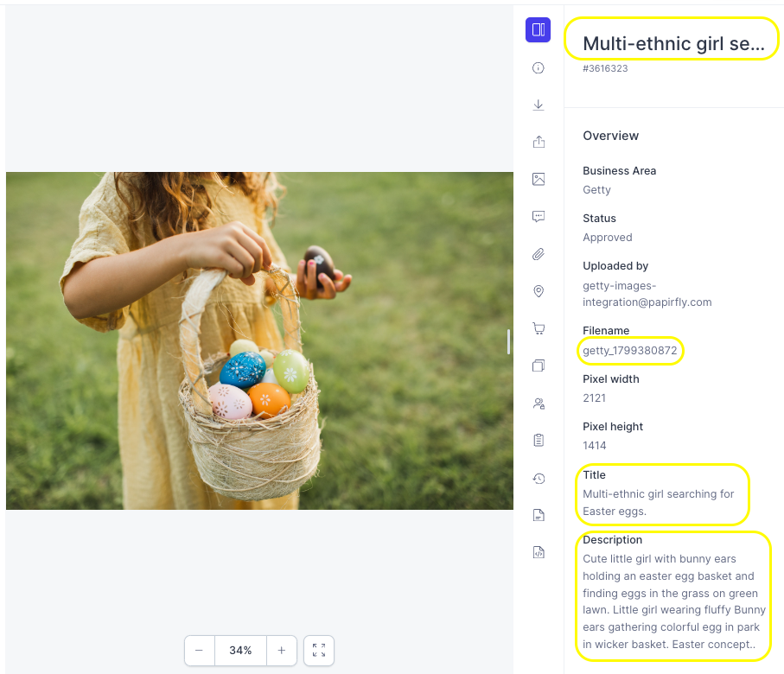
Task: Click the 34% zoom level field
Action: [x=240, y=651]
